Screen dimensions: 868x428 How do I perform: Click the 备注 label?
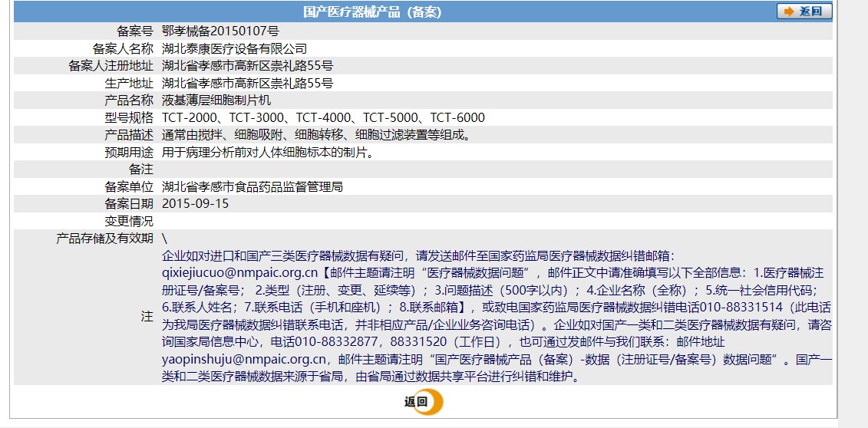pyautogui.click(x=141, y=170)
